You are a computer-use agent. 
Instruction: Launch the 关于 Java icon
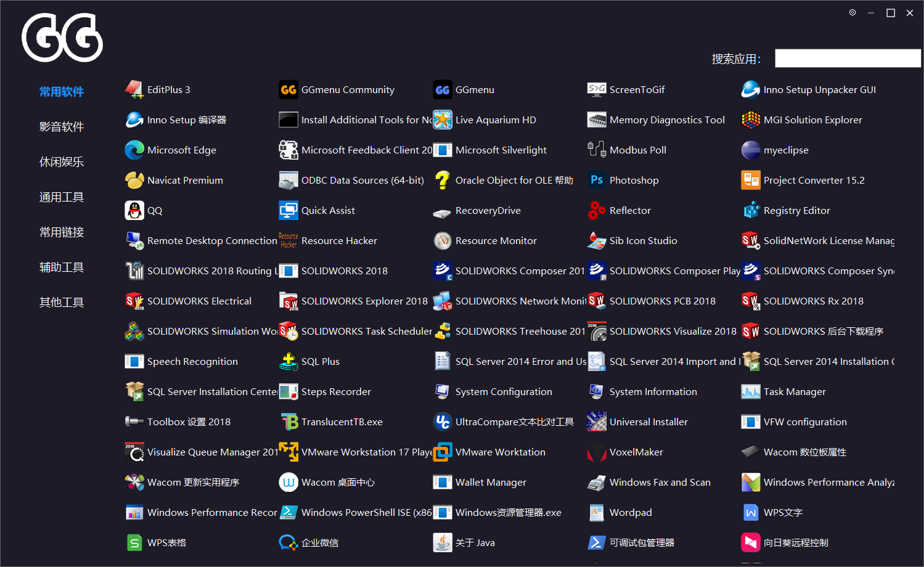[443, 542]
